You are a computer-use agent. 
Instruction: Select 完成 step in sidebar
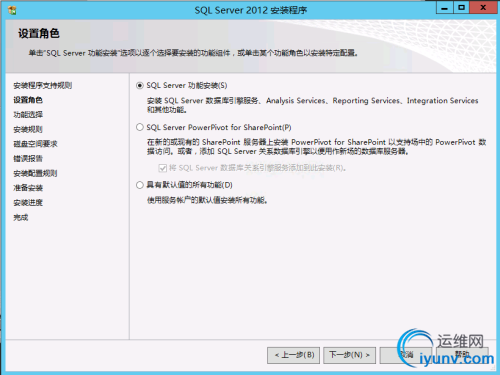(21, 218)
